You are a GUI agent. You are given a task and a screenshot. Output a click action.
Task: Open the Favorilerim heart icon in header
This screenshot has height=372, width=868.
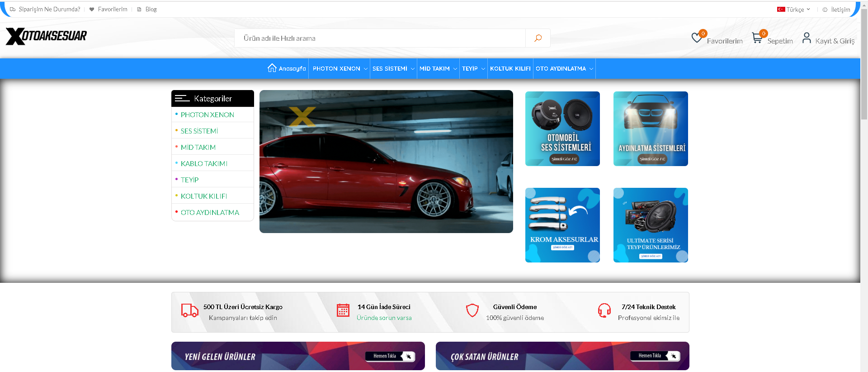[x=697, y=38]
